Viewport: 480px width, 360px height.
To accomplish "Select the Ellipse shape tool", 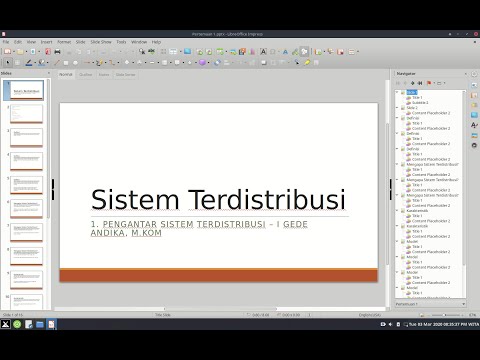I will point(75,62).
